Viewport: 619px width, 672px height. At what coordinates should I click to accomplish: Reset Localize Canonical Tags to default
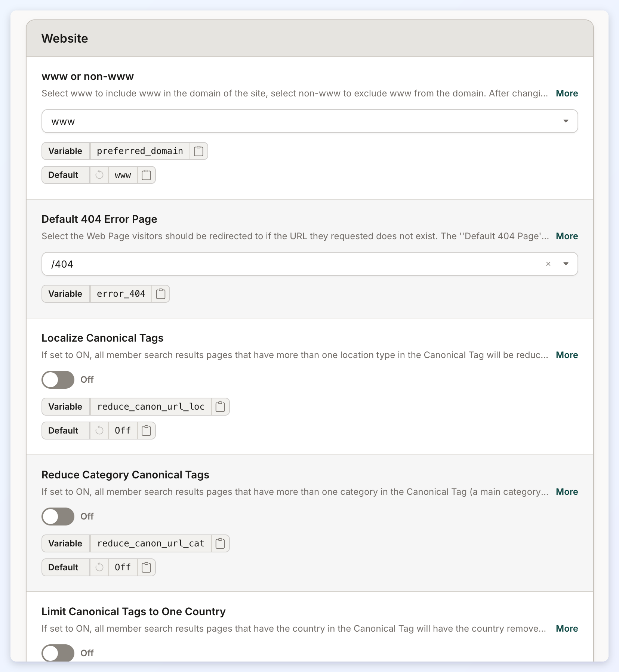99,431
